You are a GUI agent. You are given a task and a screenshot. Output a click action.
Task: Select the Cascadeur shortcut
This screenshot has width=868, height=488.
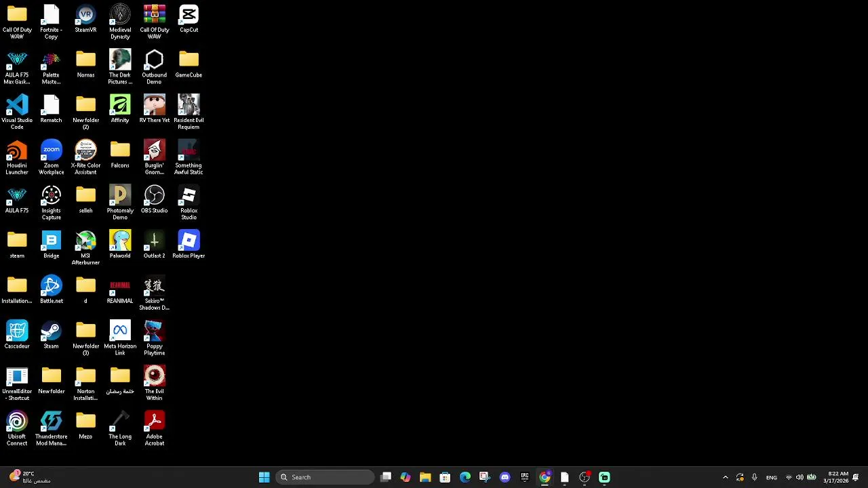click(17, 335)
